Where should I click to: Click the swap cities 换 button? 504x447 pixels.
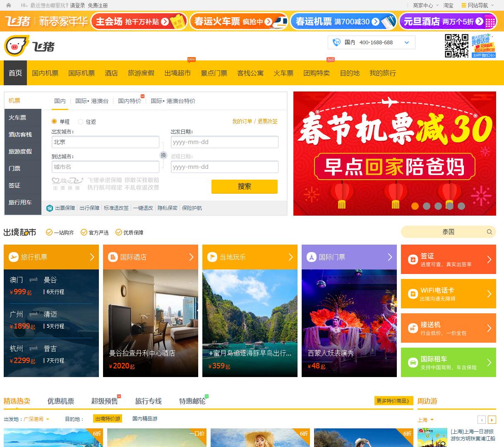click(163, 155)
